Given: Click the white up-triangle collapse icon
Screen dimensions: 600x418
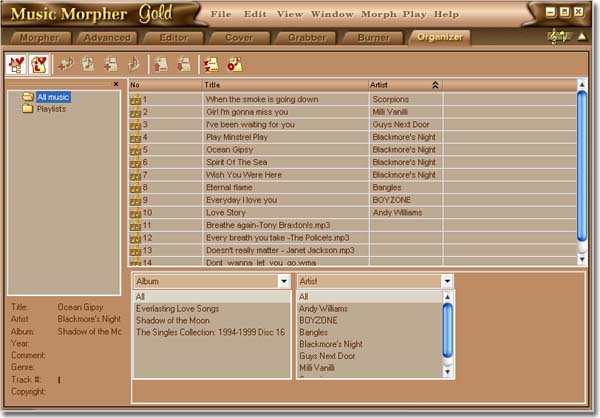Looking at the screenshot, I should (x=582, y=37).
